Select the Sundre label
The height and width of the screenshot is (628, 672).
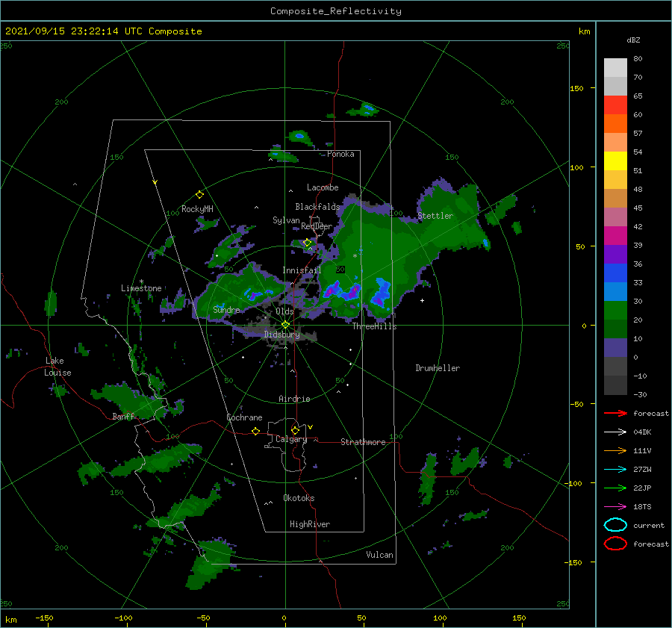(x=226, y=309)
